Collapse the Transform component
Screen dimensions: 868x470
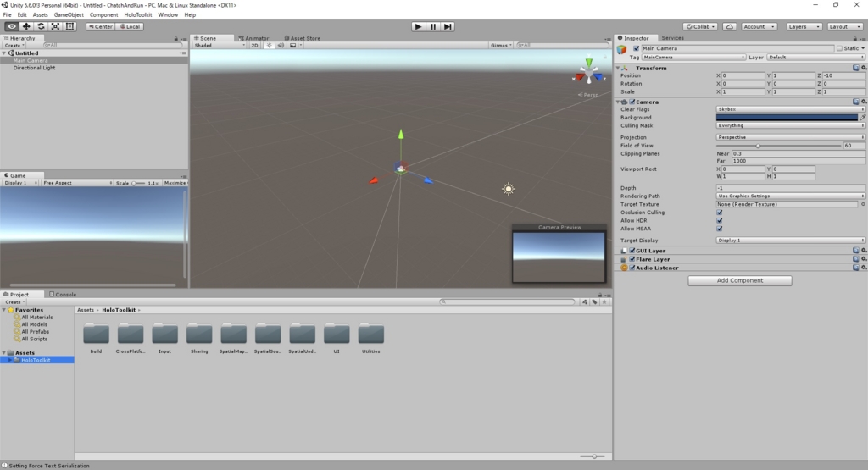click(x=618, y=68)
